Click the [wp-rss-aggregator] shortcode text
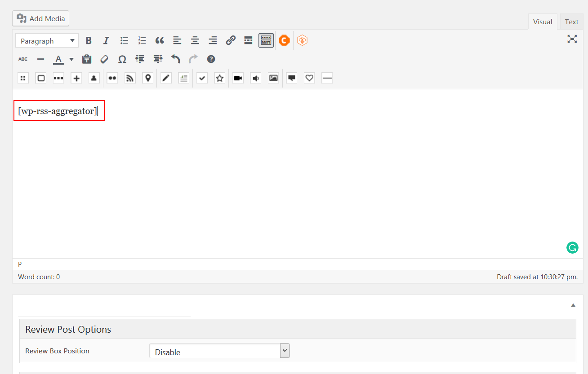 click(x=58, y=111)
